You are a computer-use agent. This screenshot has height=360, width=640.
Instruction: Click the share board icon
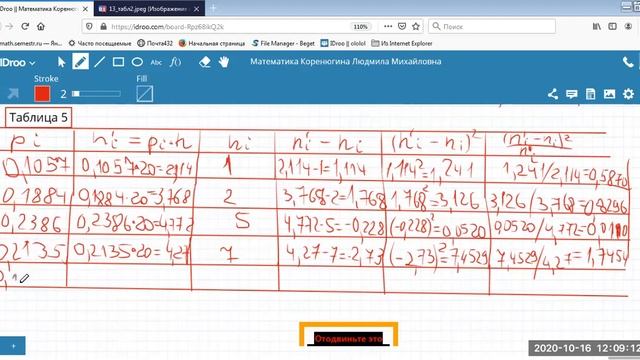[553, 94]
